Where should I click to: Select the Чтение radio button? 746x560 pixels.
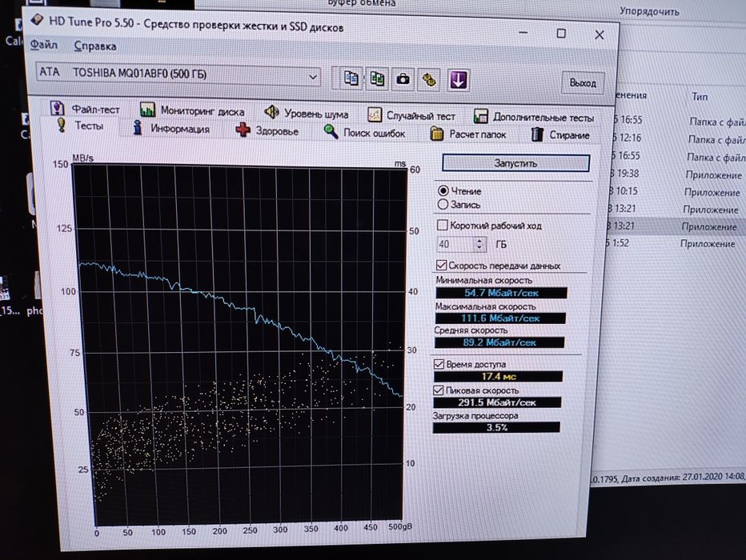(443, 191)
